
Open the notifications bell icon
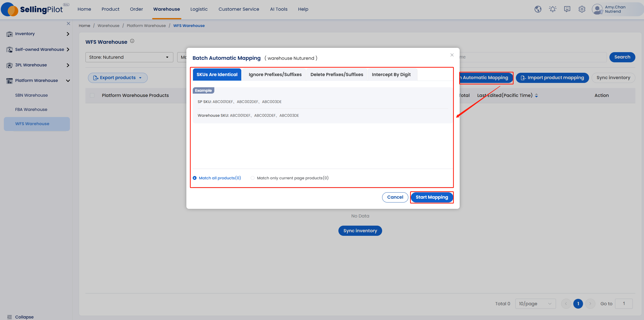(552, 9)
